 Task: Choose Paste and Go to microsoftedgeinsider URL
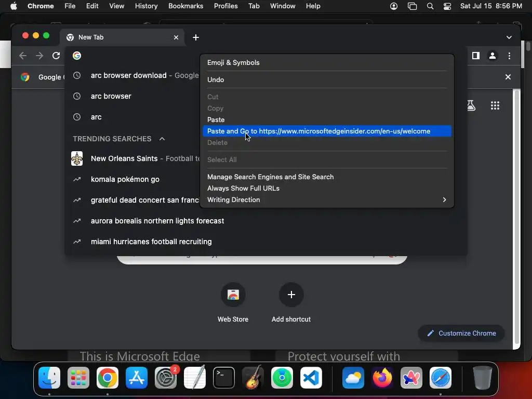click(x=327, y=131)
